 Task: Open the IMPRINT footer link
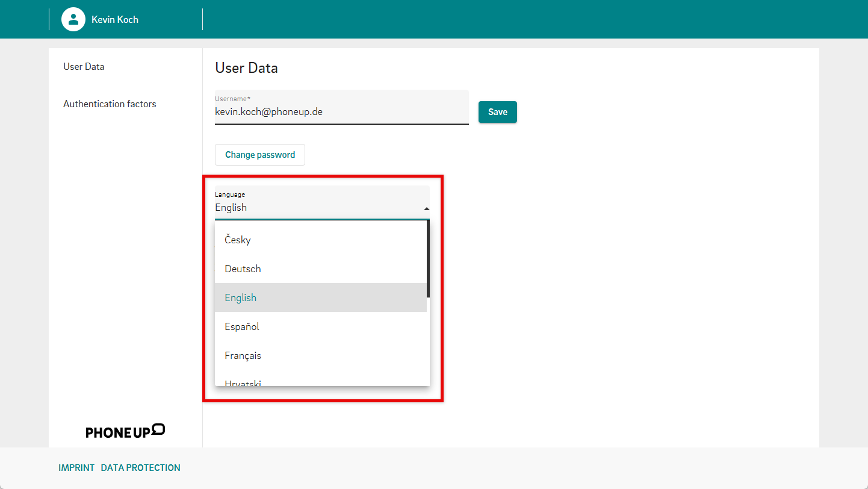pyautogui.click(x=76, y=467)
